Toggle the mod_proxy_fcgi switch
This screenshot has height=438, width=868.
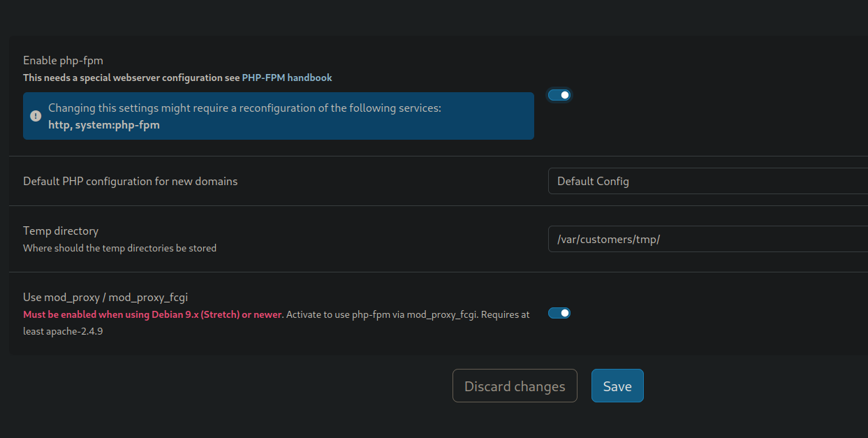(559, 313)
